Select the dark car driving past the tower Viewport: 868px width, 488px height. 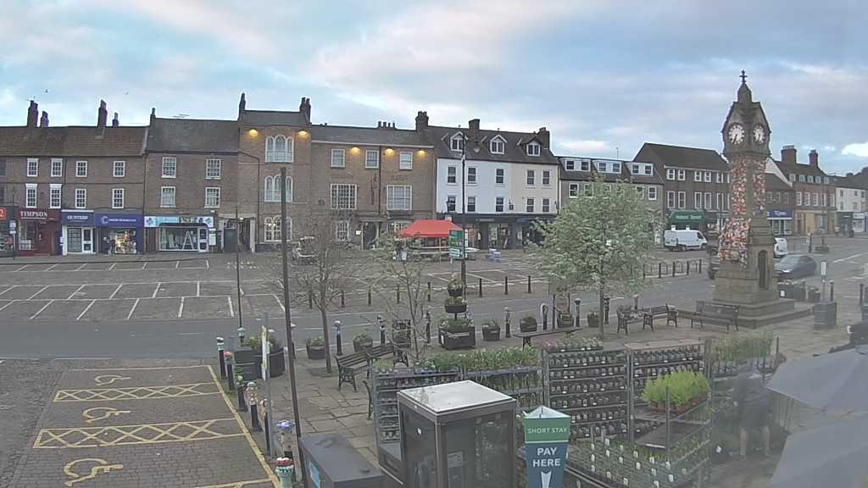pyautogui.click(x=795, y=266)
